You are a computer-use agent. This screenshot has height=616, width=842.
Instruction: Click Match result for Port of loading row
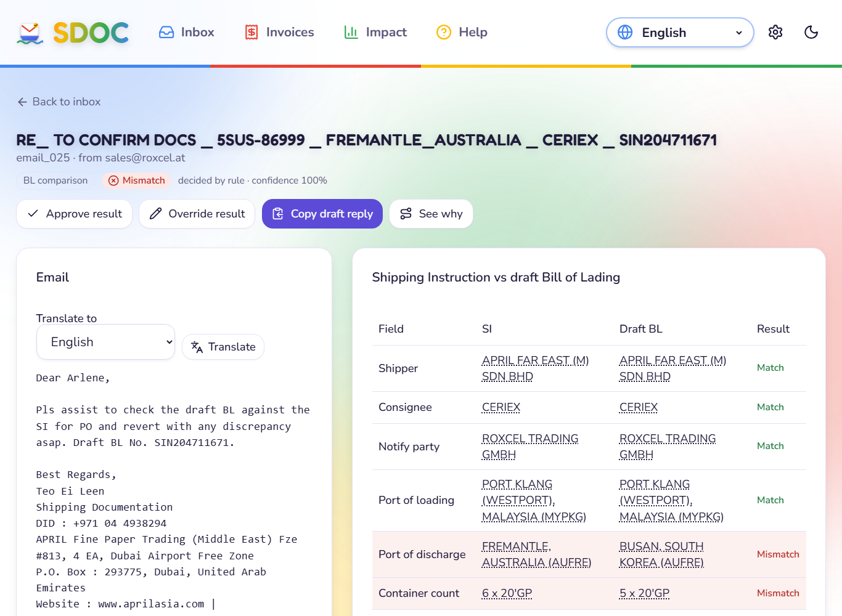tap(770, 500)
